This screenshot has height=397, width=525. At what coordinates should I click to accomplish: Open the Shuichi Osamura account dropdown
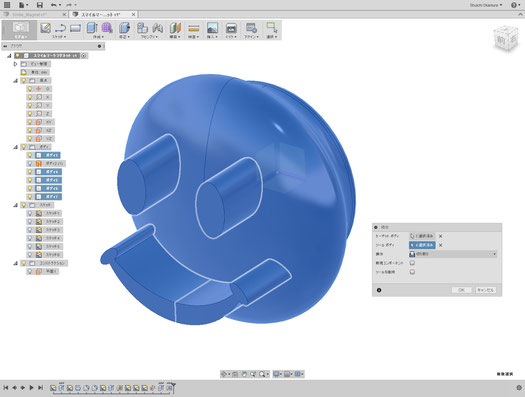tap(486, 5)
